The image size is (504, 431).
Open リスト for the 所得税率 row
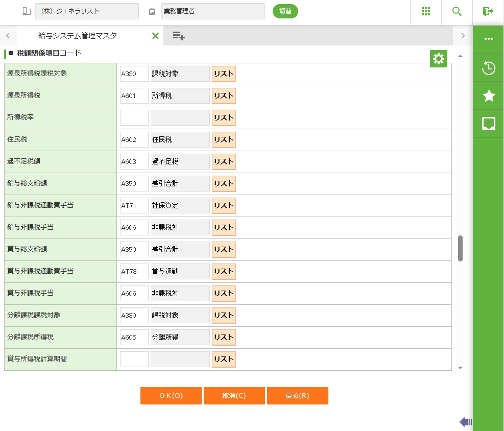tap(224, 117)
